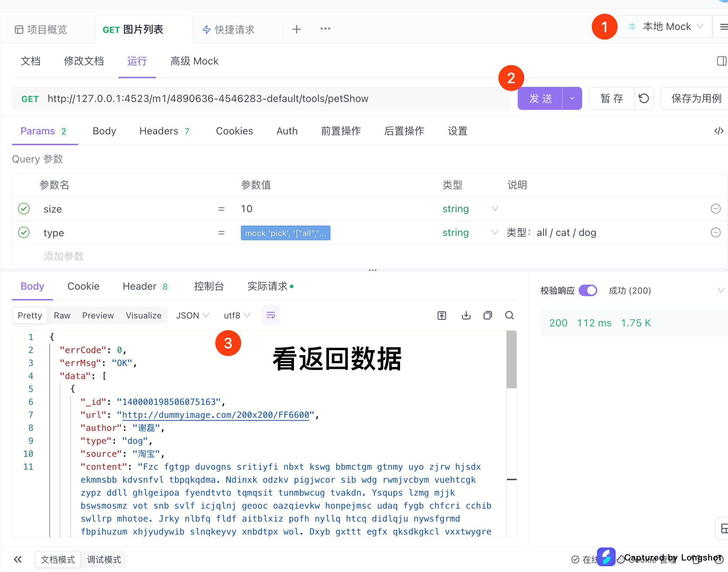This screenshot has width=728, height=572.
Task: Click the search response icon
Action: [509, 316]
